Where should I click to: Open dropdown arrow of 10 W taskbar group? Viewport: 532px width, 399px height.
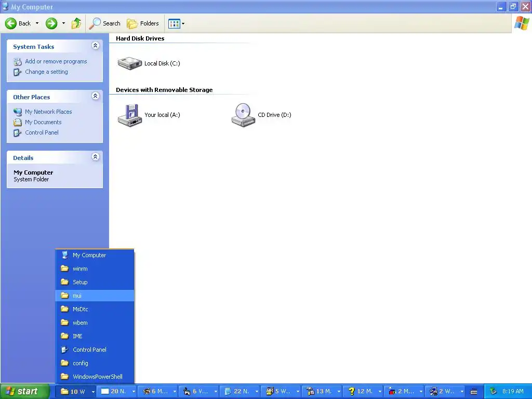pos(93,392)
